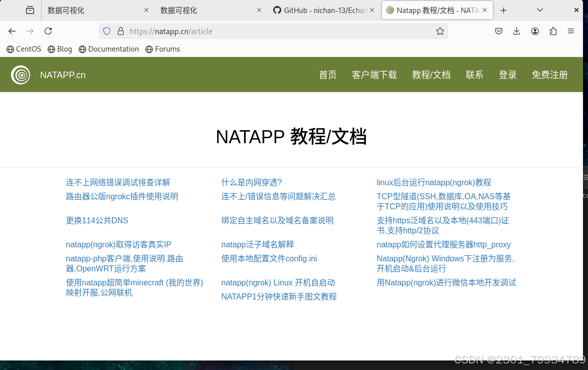This screenshot has width=588, height=370.
Task: Open the Downloads panel
Action: click(517, 31)
